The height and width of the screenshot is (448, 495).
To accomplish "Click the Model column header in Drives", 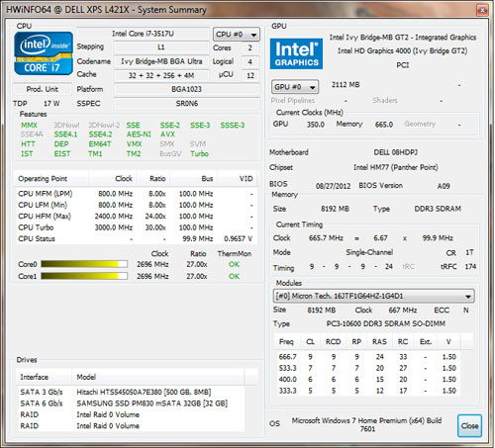I will (x=157, y=377).
